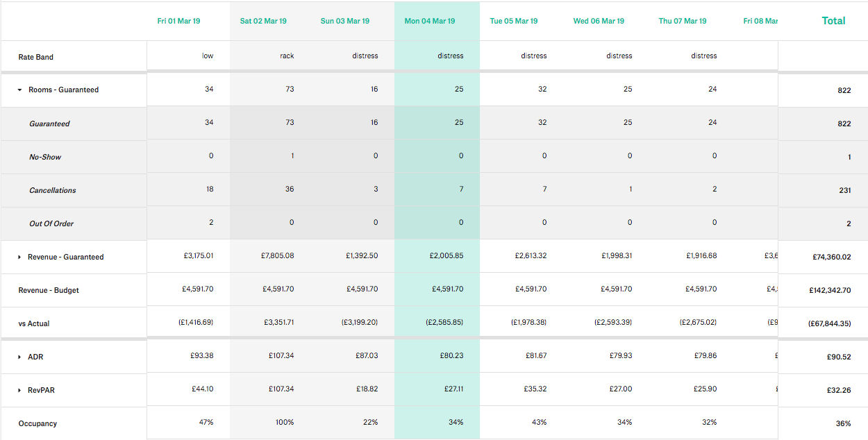Click the Thu 07 Mar 19 column header

click(683, 22)
